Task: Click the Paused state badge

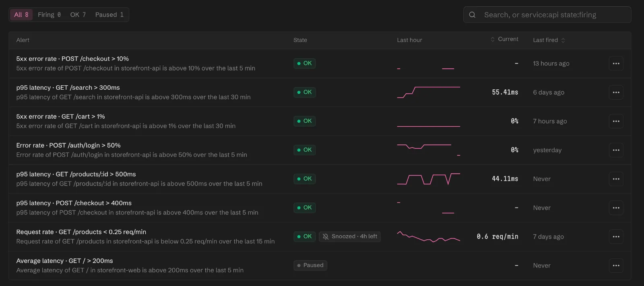Action: (x=310, y=265)
